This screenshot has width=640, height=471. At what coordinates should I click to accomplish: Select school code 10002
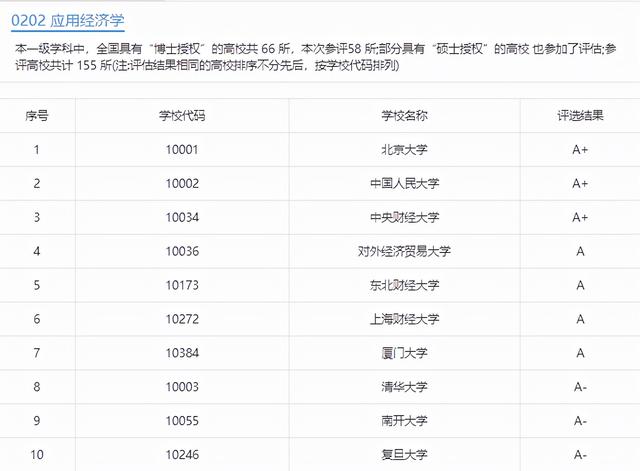pyautogui.click(x=182, y=184)
